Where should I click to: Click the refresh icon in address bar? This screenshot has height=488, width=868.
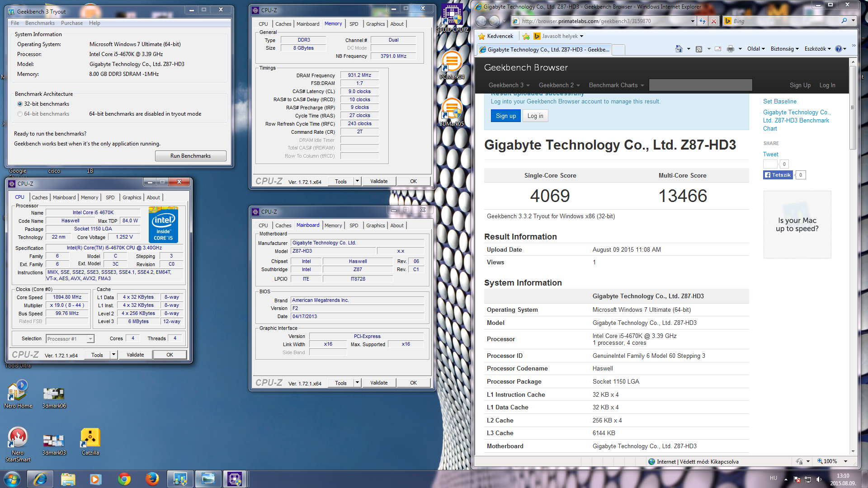point(702,21)
